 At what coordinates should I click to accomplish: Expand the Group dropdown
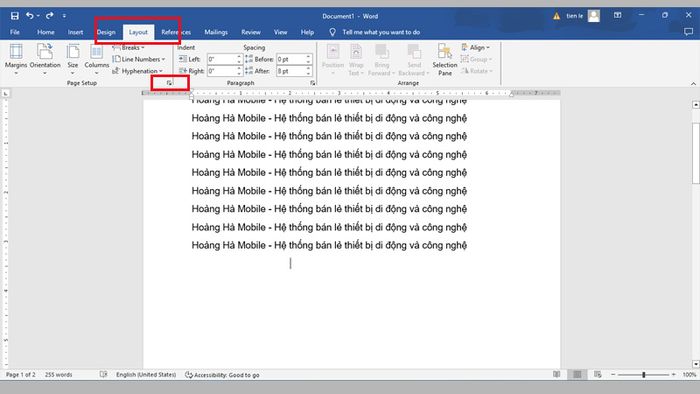pos(476,59)
